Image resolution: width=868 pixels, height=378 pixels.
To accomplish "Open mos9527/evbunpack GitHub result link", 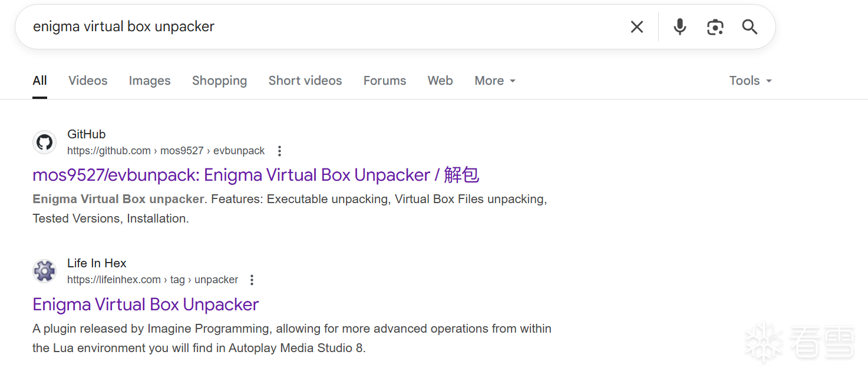I will point(256,175).
